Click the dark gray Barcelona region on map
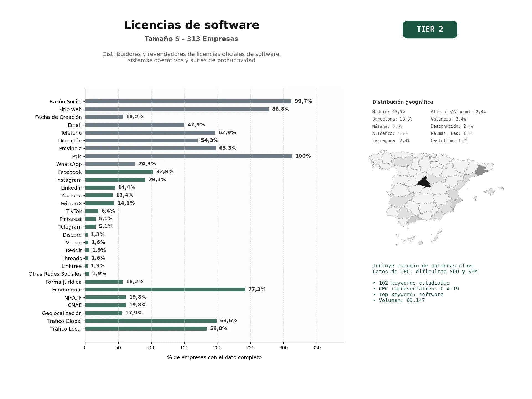Image resolution: width=532 pixels, height=399 pixels. [x=481, y=170]
